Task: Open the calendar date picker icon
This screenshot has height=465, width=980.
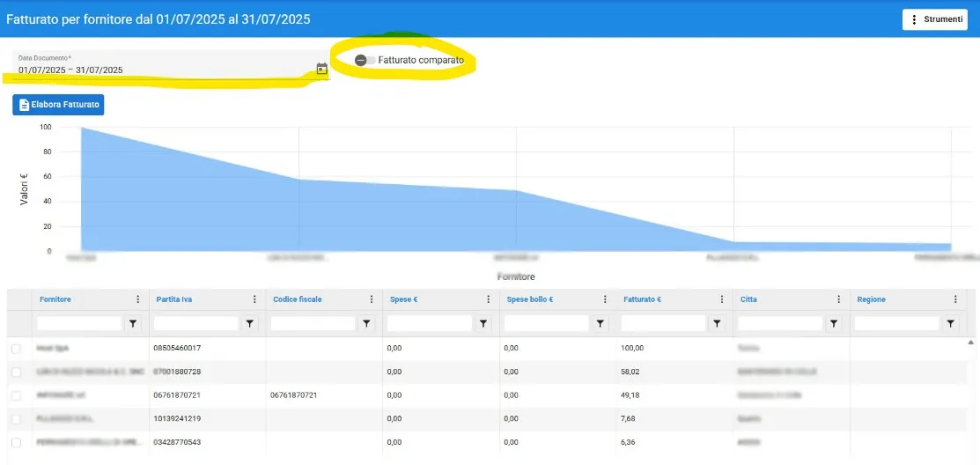Action: coord(322,69)
